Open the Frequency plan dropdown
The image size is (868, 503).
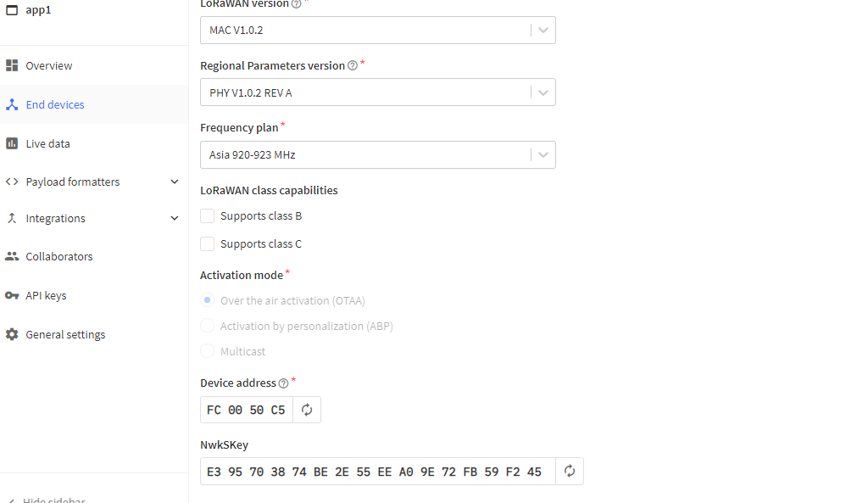tap(542, 154)
